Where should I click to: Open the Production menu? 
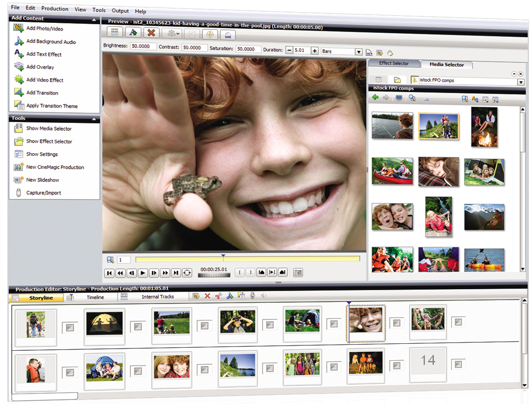pyautogui.click(x=55, y=8)
